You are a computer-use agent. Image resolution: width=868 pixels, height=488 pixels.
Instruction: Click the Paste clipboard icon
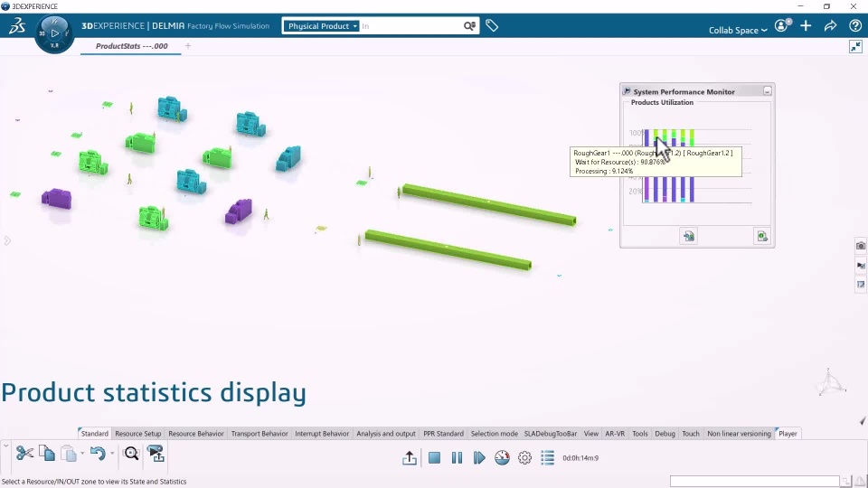pos(69,454)
